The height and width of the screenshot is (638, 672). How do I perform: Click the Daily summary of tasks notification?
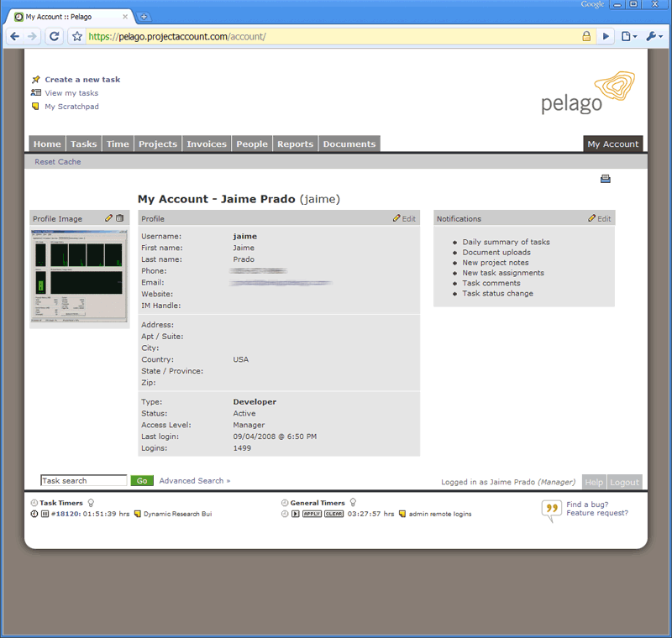tap(506, 242)
